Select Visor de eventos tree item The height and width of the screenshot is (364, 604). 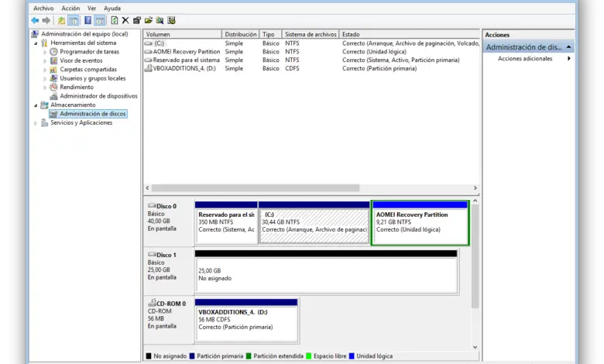(81, 60)
